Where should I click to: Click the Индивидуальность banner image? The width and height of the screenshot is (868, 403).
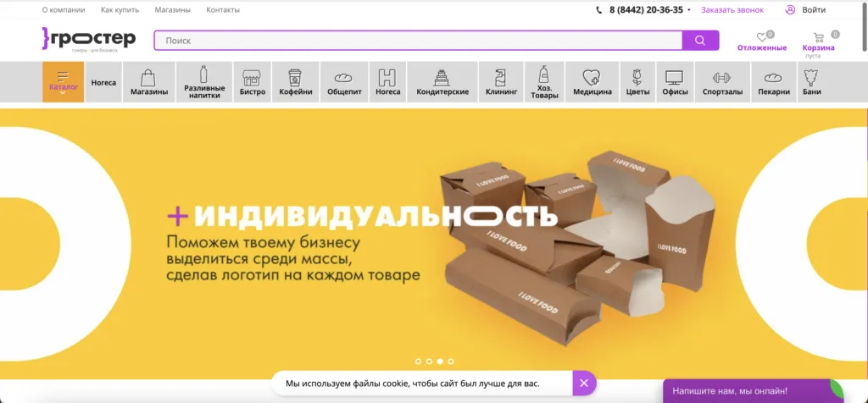(x=434, y=244)
